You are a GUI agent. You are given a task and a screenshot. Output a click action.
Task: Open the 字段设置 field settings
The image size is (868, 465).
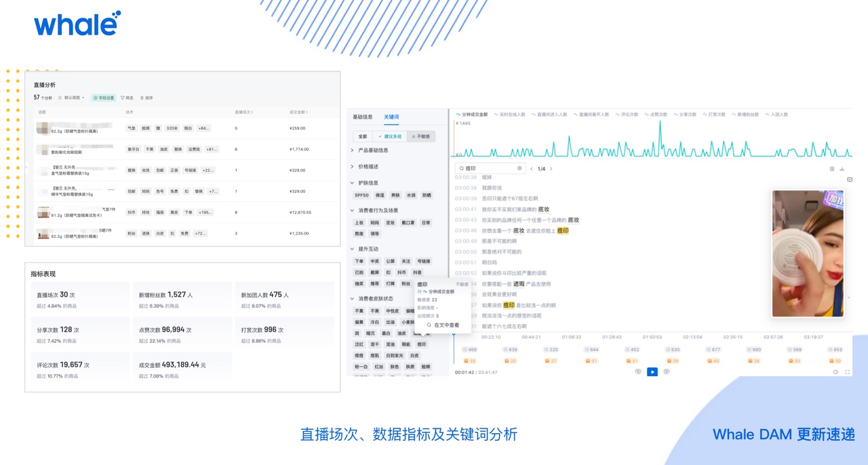tap(104, 98)
